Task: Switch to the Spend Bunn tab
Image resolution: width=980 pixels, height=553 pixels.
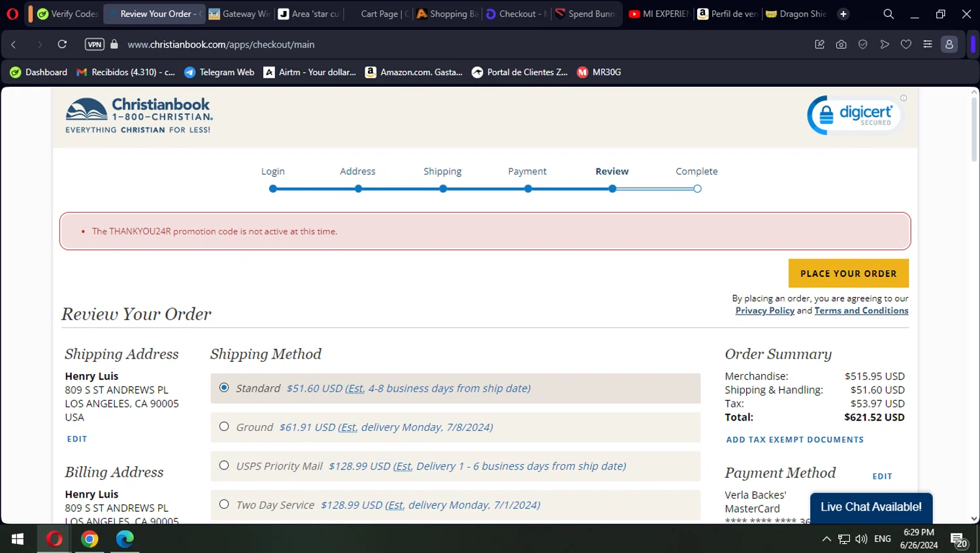Action: (x=585, y=14)
